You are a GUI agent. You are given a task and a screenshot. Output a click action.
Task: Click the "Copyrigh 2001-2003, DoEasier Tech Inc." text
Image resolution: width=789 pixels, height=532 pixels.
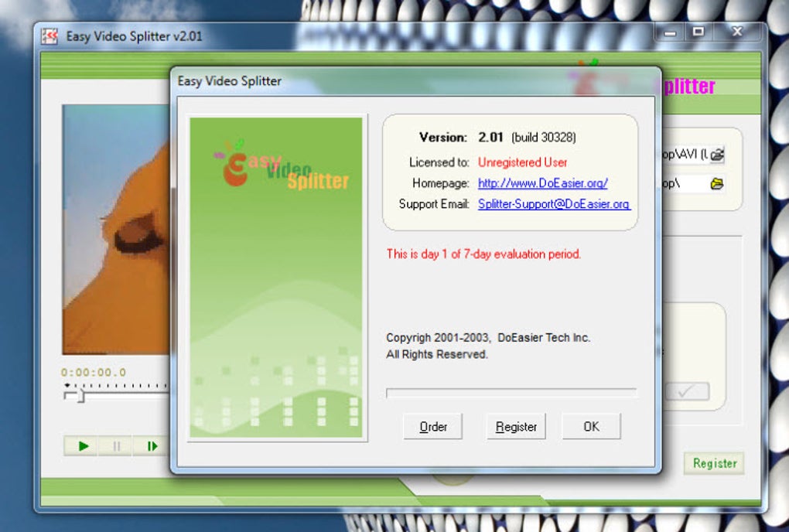point(488,337)
